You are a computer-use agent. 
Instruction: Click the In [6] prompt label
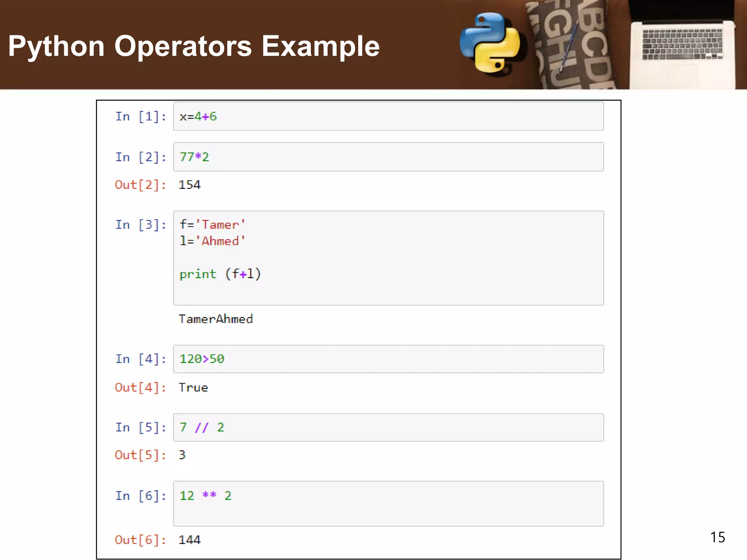pos(140,496)
